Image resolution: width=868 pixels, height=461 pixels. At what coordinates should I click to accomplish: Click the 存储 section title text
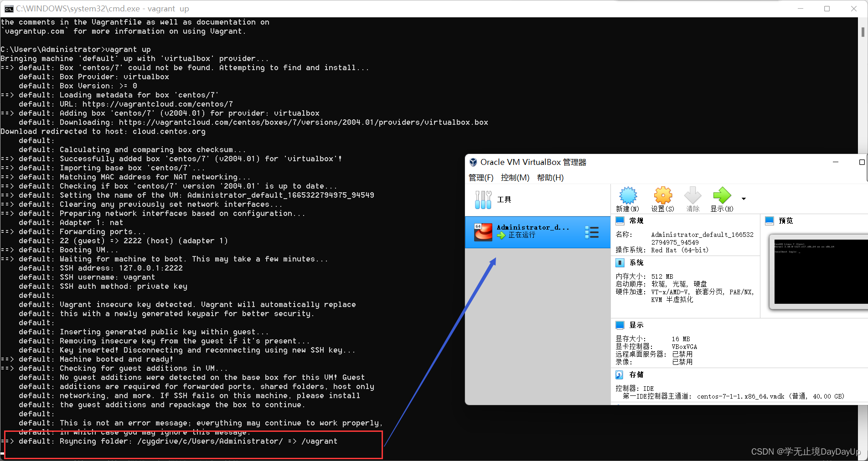pyautogui.click(x=636, y=375)
